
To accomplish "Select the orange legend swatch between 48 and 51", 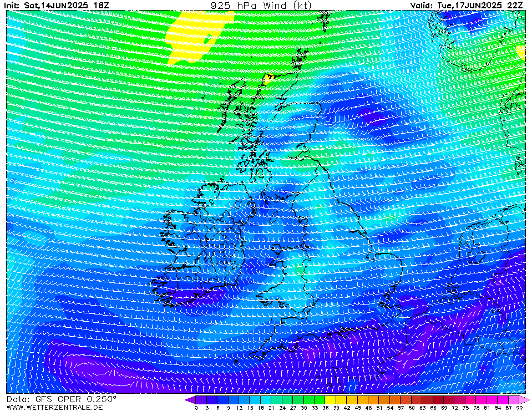I will (373, 399).
